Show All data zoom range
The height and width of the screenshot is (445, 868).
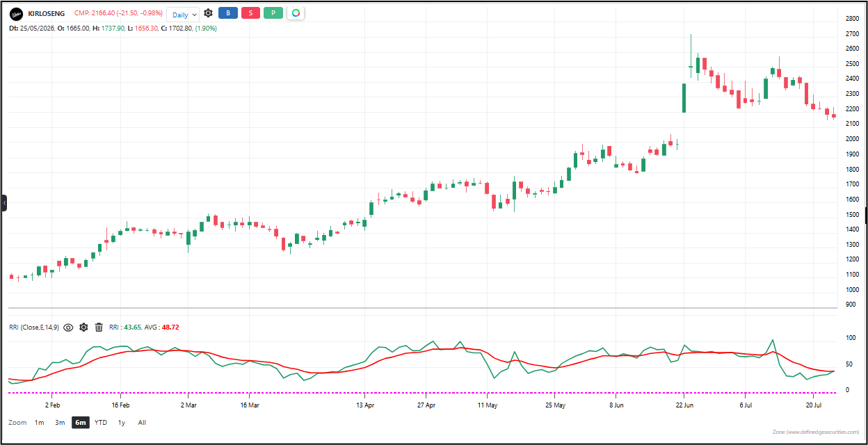[142, 422]
